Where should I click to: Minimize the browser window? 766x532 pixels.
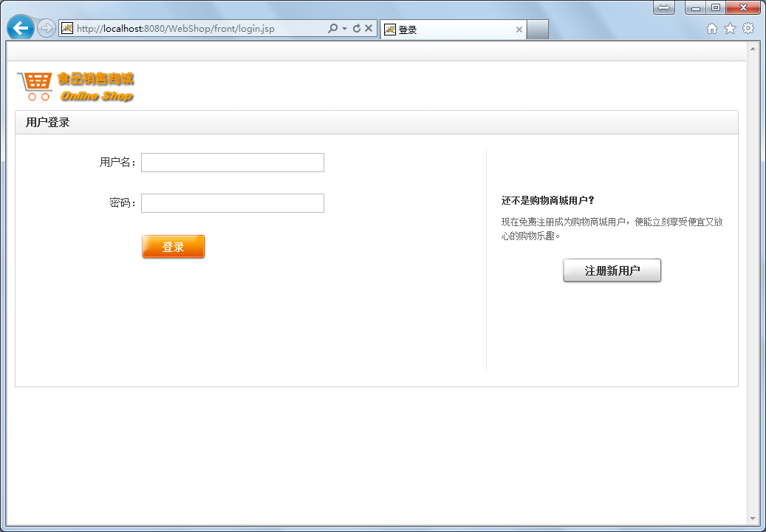[695, 7]
